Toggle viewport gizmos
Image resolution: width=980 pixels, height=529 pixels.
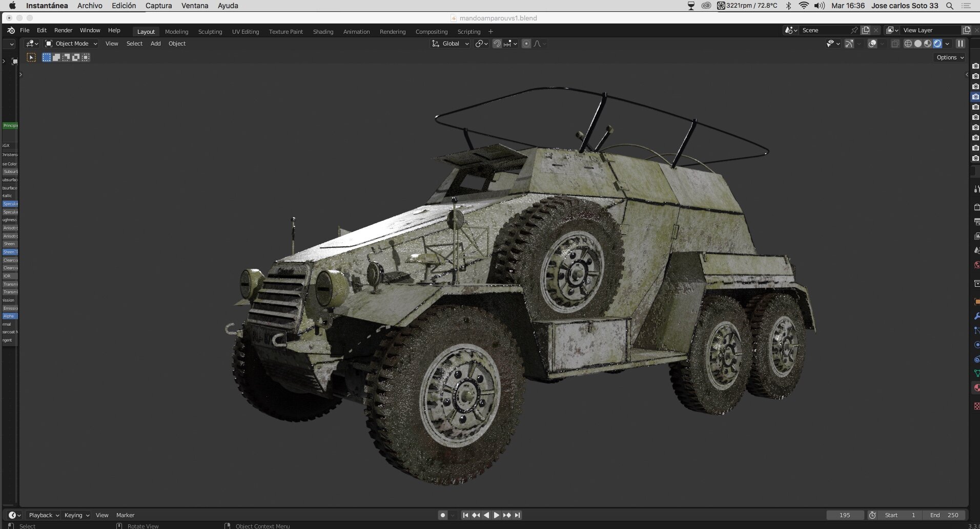click(849, 44)
